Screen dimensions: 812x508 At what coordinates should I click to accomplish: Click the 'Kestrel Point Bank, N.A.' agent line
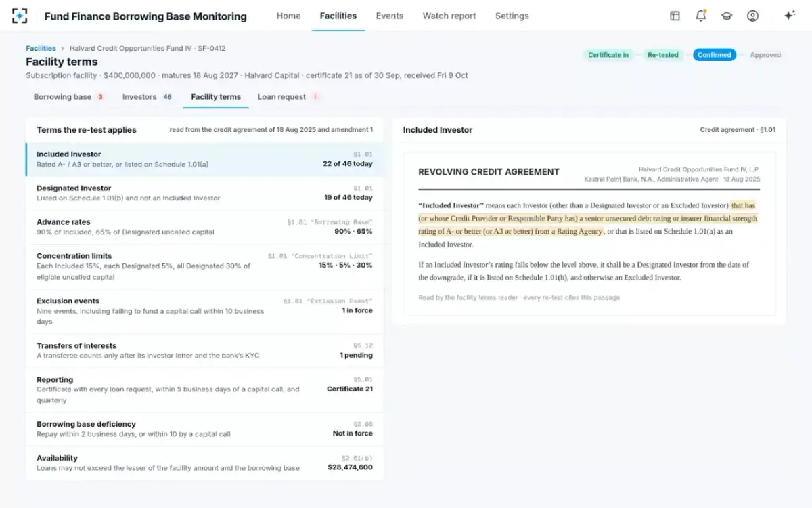pyautogui.click(x=672, y=179)
